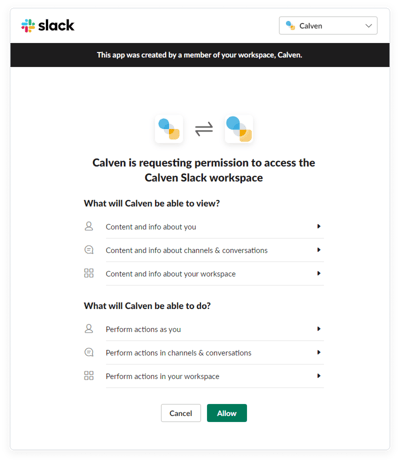
Task: Expand Content and info about you arrow
Action: click(319, 226)
